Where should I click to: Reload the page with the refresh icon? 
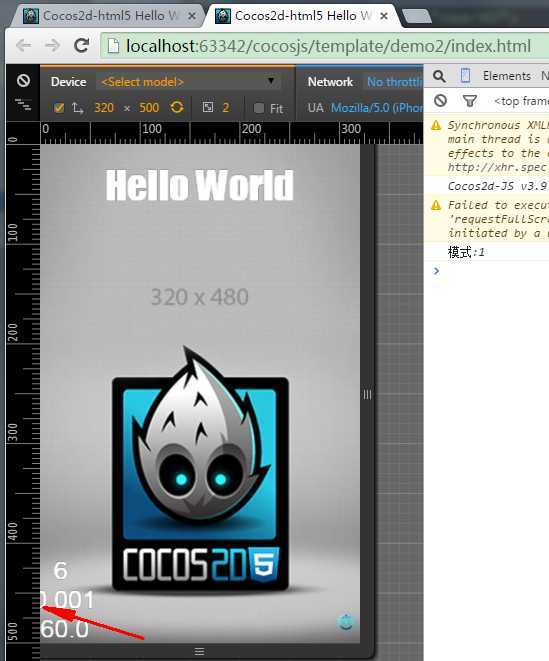click(x=81, y=45)
